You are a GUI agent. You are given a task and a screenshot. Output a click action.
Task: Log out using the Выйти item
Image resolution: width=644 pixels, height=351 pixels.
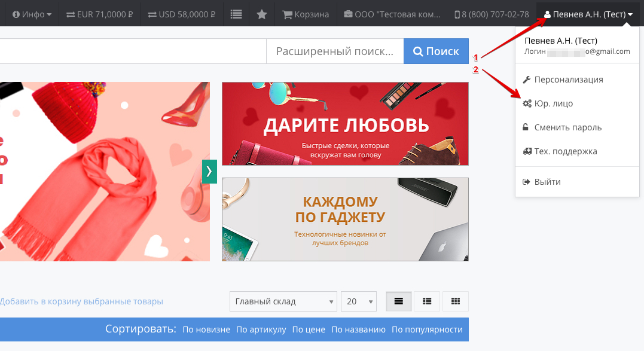pos(547,182)
